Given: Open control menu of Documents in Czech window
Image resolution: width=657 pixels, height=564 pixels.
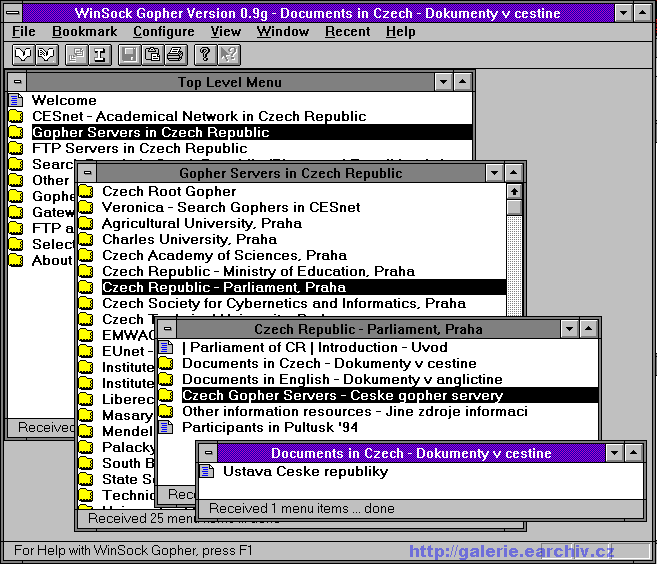Looking at the screenshot, I should (x=209, y=453).
